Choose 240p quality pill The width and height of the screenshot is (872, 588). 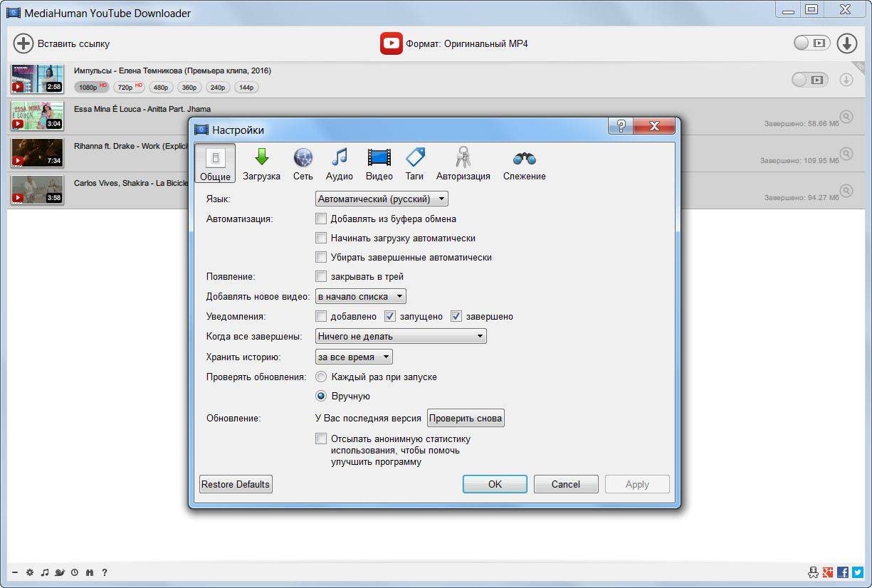pos(217,87)
